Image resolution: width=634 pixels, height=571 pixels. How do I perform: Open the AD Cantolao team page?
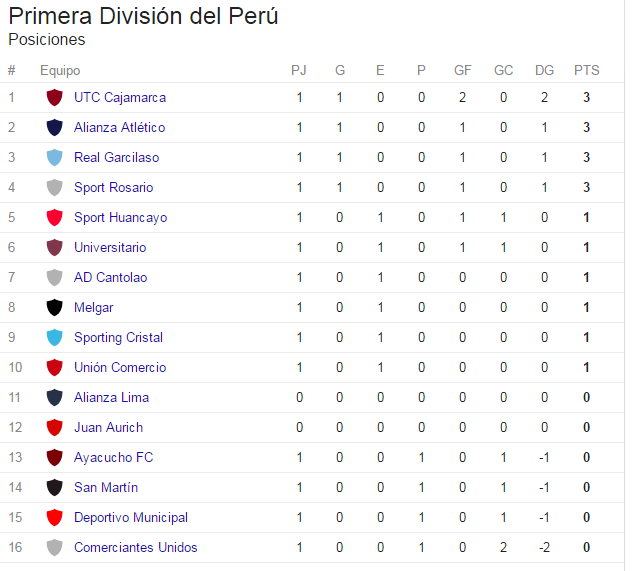click(x=109, y=278)
